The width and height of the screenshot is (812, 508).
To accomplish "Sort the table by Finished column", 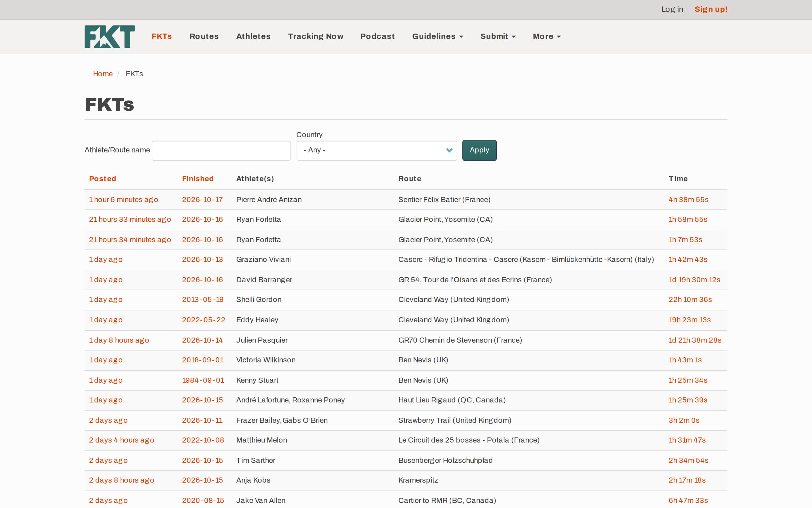I will coord(198,179).
